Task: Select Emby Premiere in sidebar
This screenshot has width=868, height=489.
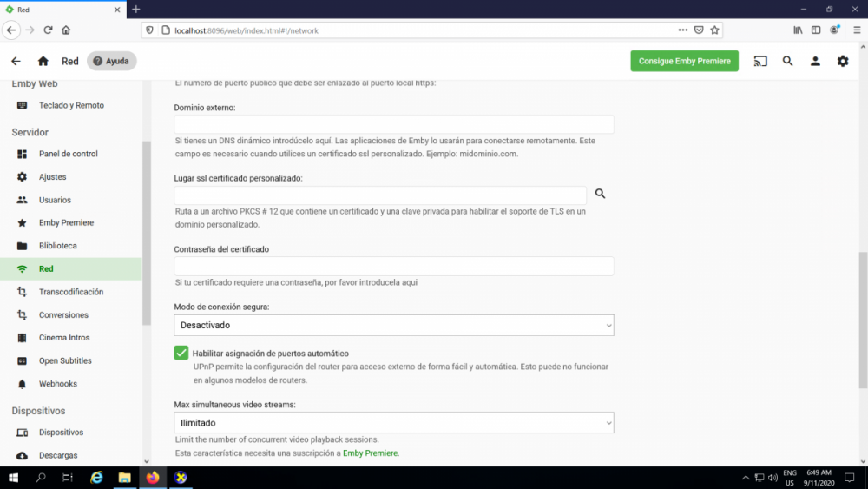Action: tap(71, 222)
